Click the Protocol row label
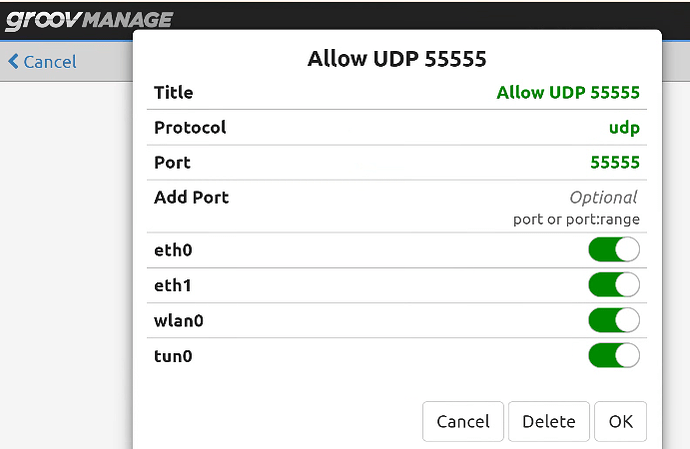 pyautogui.click(x=190, y=128)
